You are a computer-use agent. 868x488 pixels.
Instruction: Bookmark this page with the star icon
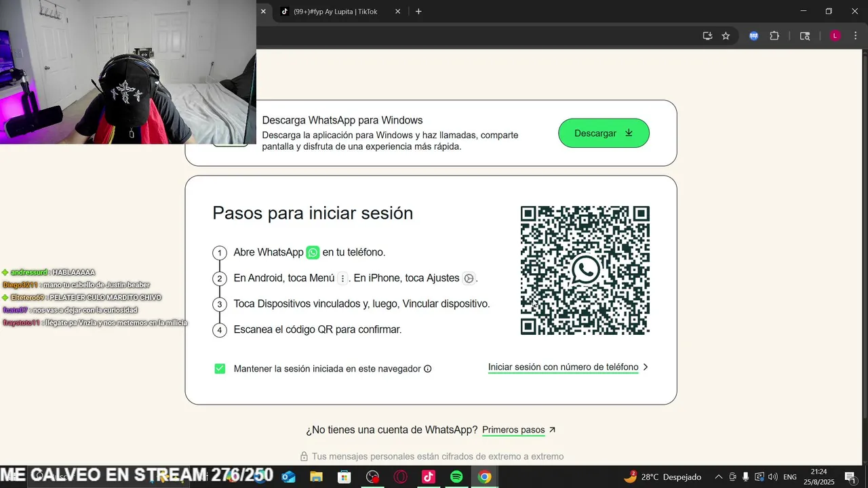pyautogui.click(x=726, y=36)
